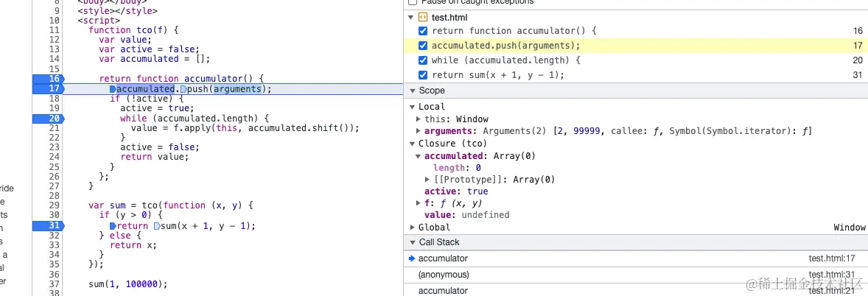The height and width of the screenshot is (296, 868).
Task: Select the (anonymous) call stack frame
Action: [x=635, y=275]
